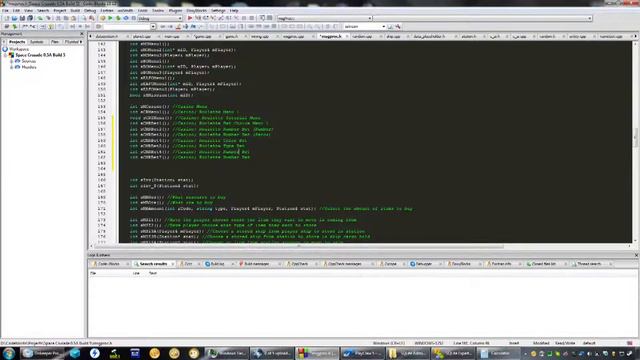Save all files toolbar icon

click(30, 18)
